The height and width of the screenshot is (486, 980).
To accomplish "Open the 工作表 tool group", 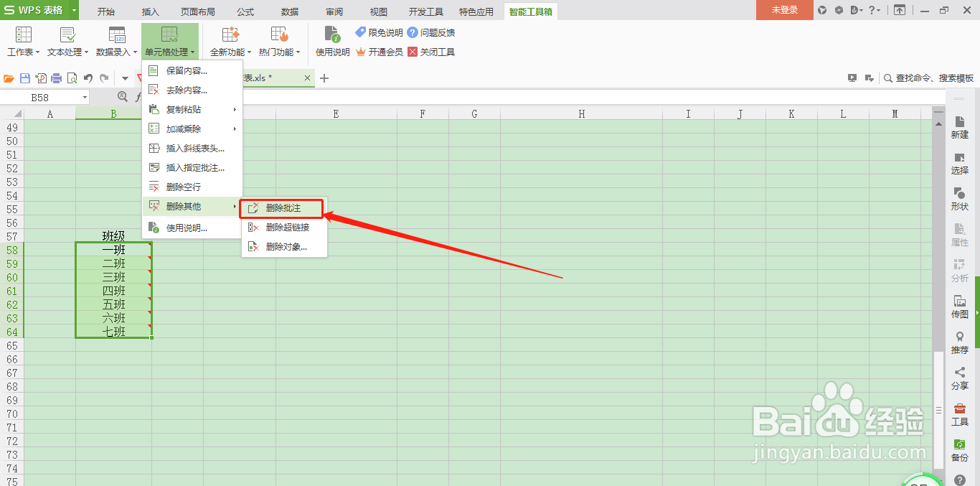I will point(23,42).
